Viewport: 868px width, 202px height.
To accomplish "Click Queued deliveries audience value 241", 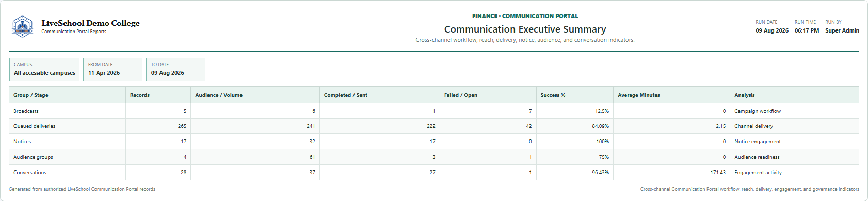I will 311,126.
